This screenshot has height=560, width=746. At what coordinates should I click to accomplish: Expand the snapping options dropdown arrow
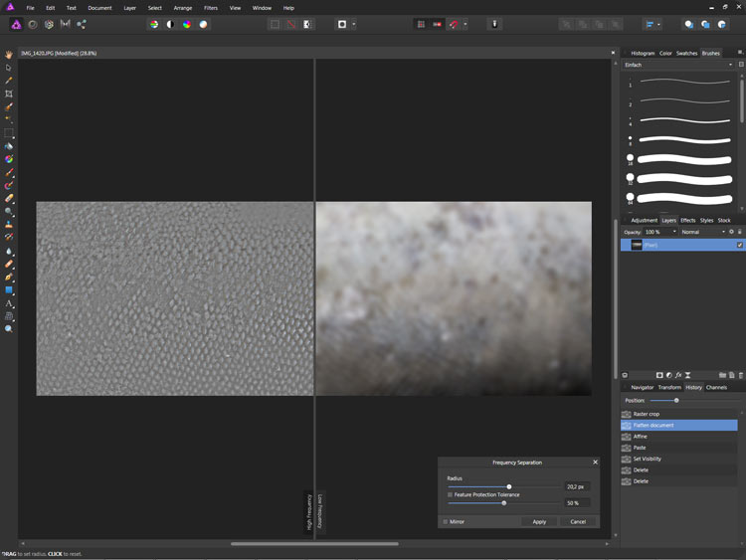466,24
